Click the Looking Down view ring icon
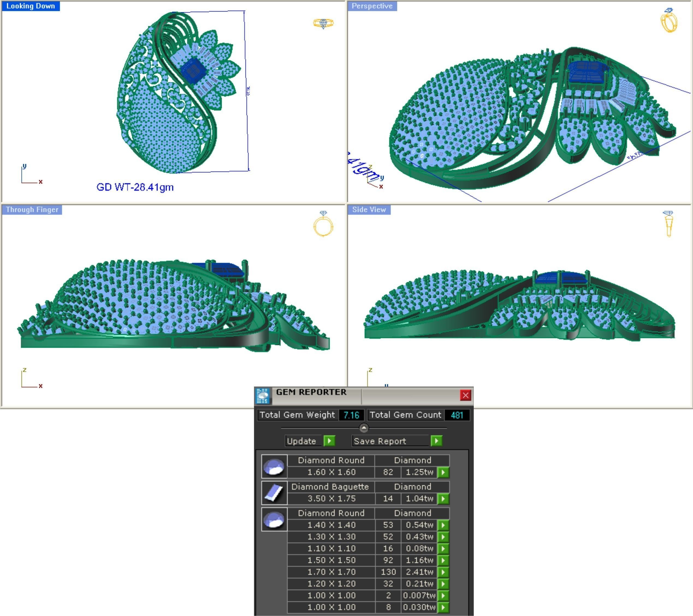The width and height of the screenshot is (693, 616). 323,23
